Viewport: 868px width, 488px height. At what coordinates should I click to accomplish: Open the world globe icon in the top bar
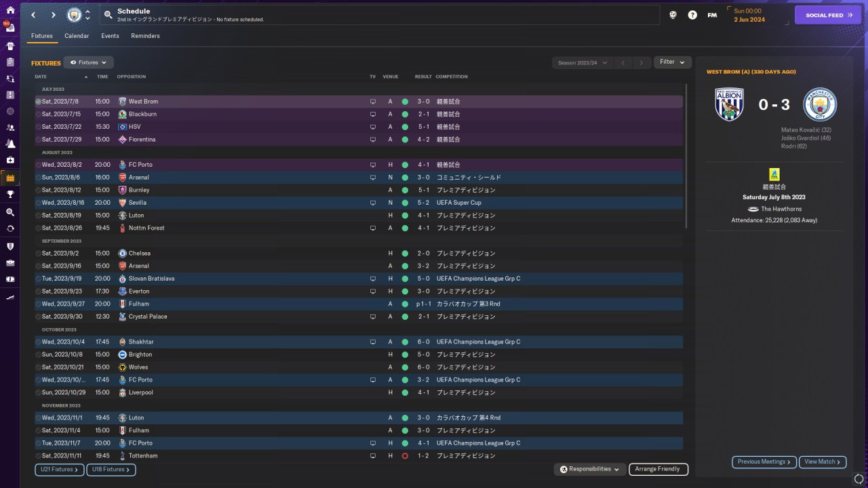(673, 15)
